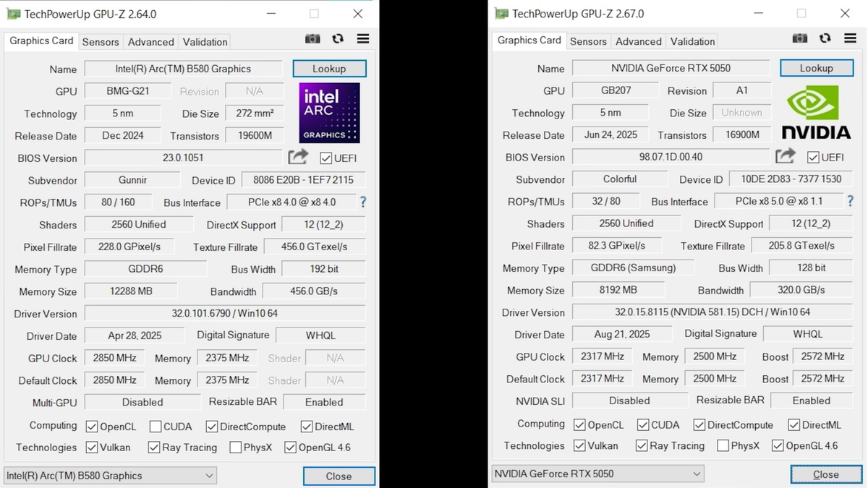The width and height of the screenshot is (868, 488).
Task: Select Graphics Card tab in GPU-Z 2.67.0
Action: click(x=529, y=40)
